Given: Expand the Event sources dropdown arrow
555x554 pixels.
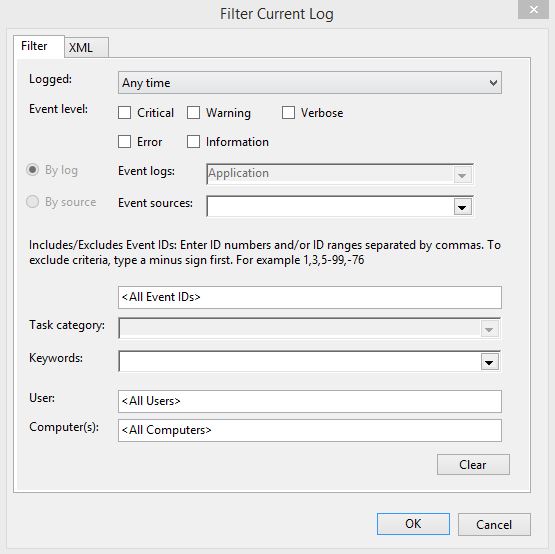Looking at the screenshot, I should tap(462, 207).
